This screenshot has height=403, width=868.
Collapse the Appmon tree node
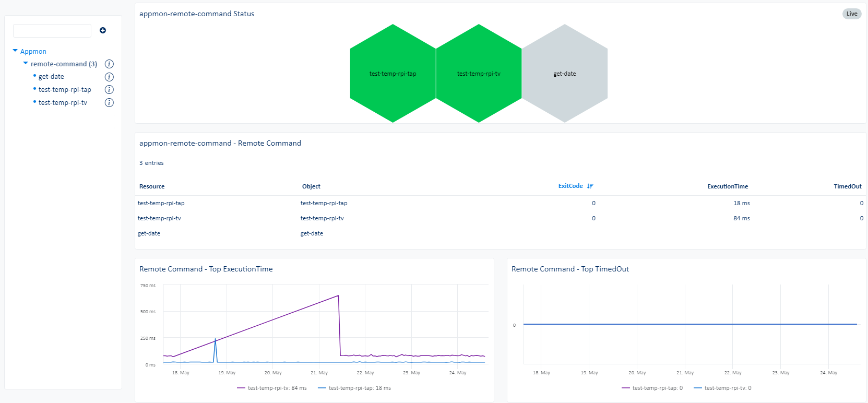coord(15,51)
